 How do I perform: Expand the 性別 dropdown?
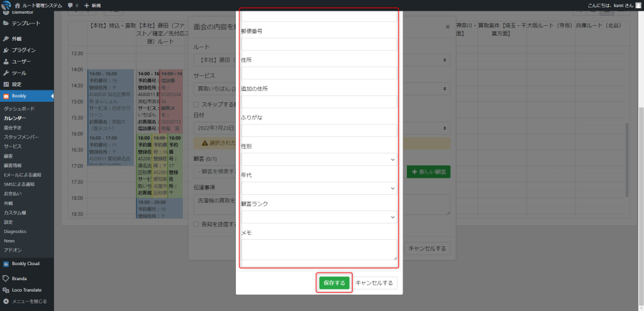(x=319, y=160)
